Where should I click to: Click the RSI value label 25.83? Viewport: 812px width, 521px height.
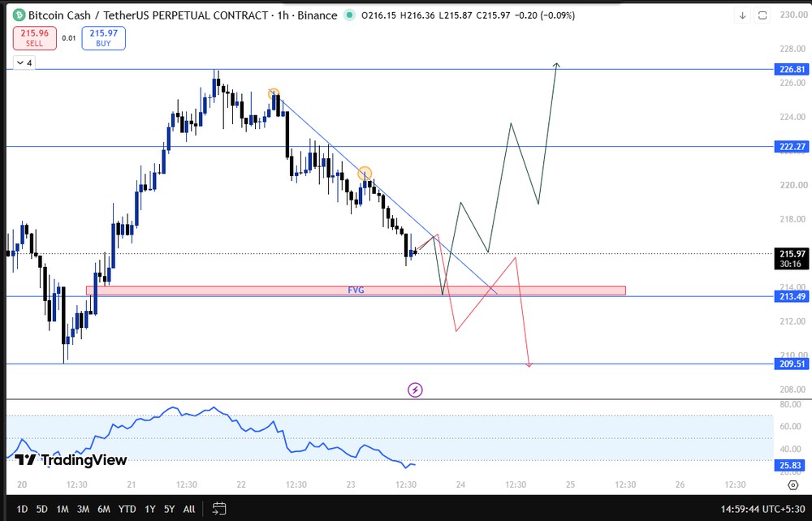coord(792,465)
